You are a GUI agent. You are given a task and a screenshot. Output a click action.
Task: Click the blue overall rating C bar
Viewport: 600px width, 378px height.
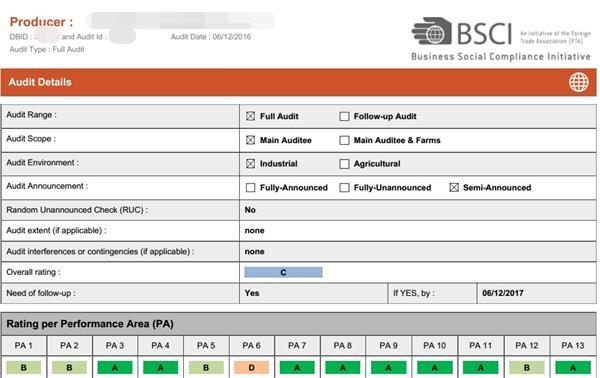click(283, 272)
